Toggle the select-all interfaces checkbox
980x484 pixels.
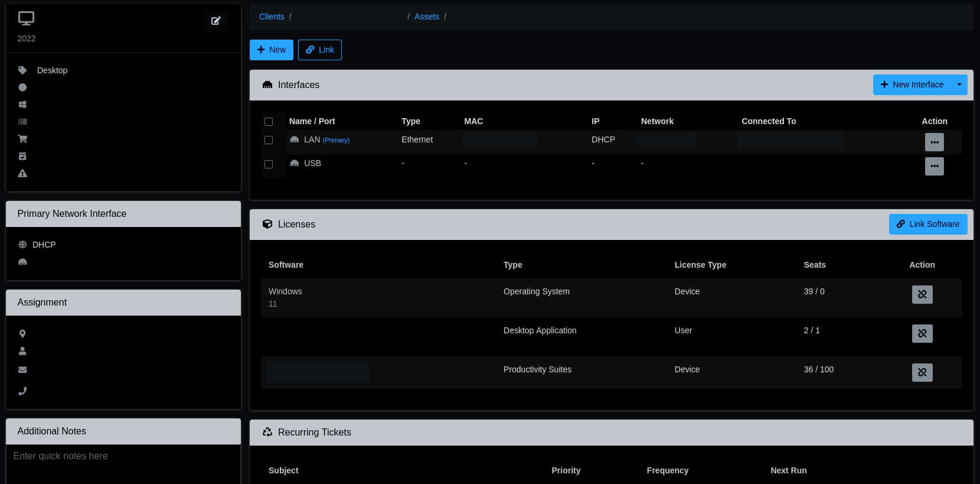[269, 122]
